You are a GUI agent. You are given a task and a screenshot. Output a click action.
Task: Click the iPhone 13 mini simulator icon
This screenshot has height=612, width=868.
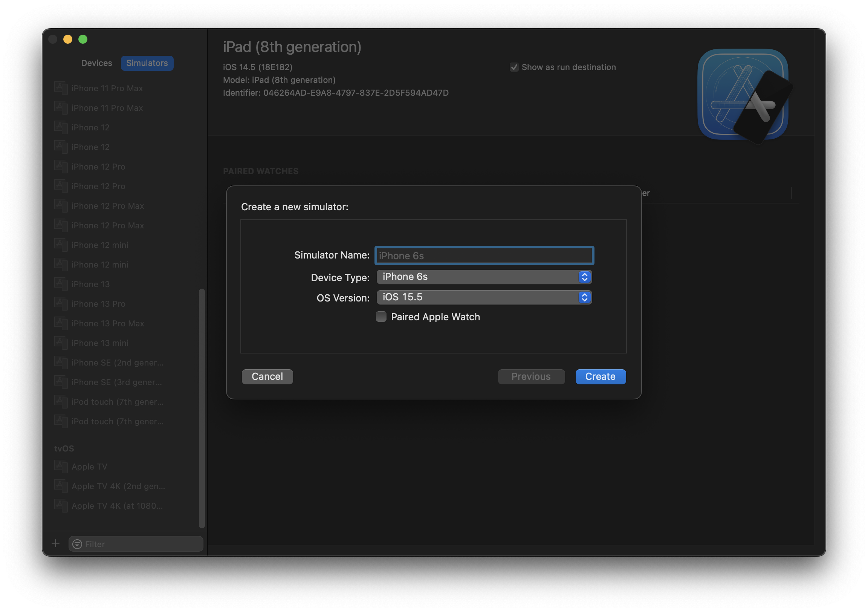pyautogui.click(x=61, y=343)
